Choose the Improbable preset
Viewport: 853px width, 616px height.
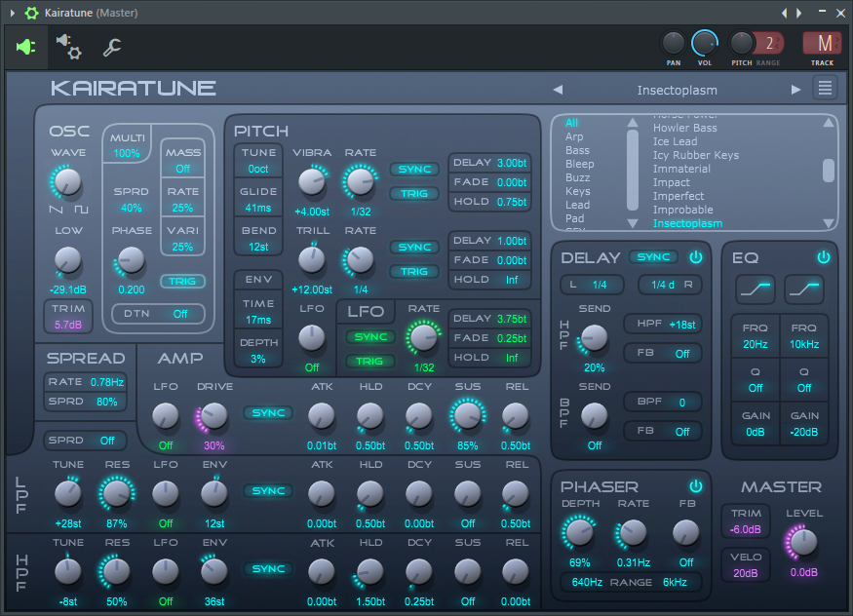pyautogui.click(x=682, y=210)
